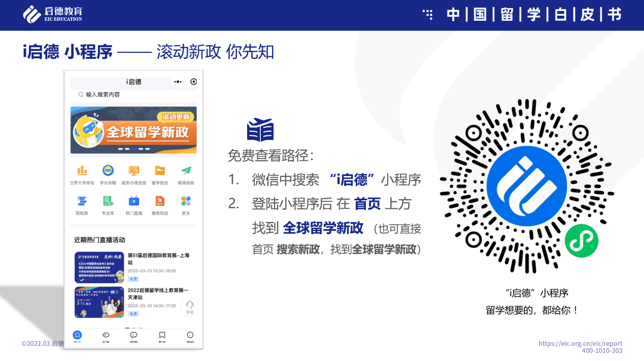Click the 全球留学新政 banner

[x=133, y=130]
